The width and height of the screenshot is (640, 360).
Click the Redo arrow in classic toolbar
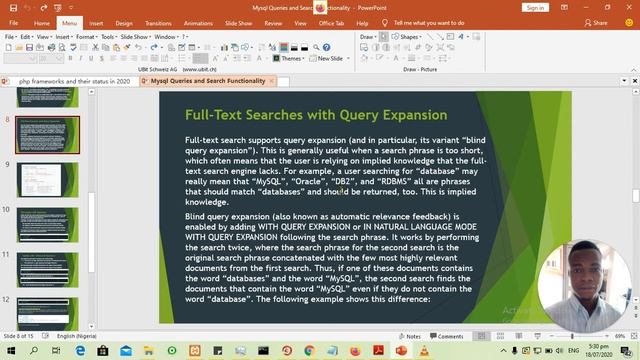(154, 47)
